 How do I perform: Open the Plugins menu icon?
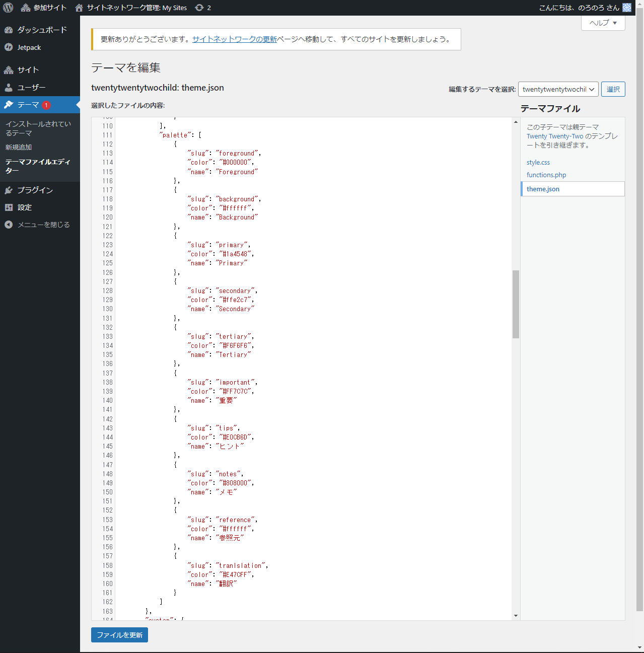[x=9, y=190]
